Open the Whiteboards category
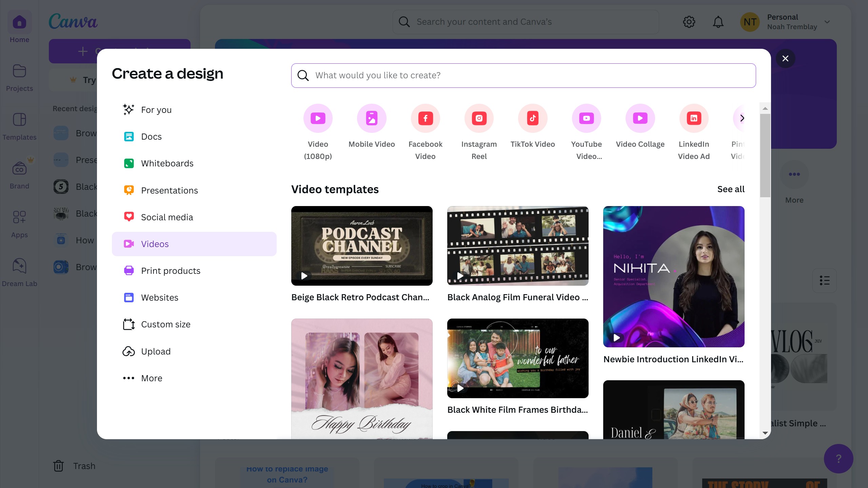The height and width of the screenshot is (488, 868). coord(167,163)
